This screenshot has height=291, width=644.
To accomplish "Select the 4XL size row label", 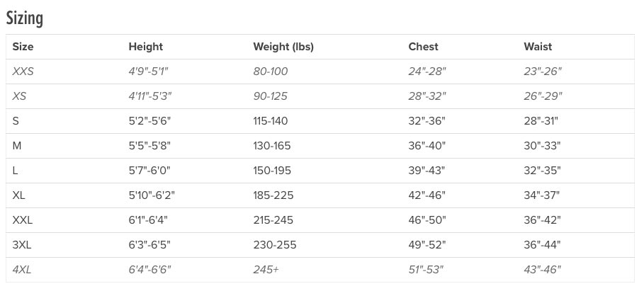I will tap(21, 270).
